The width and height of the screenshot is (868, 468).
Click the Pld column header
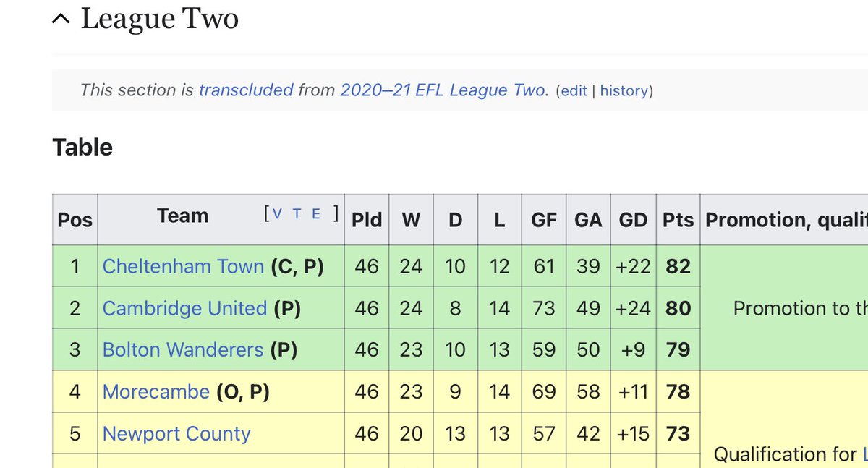tap(367, 219)
